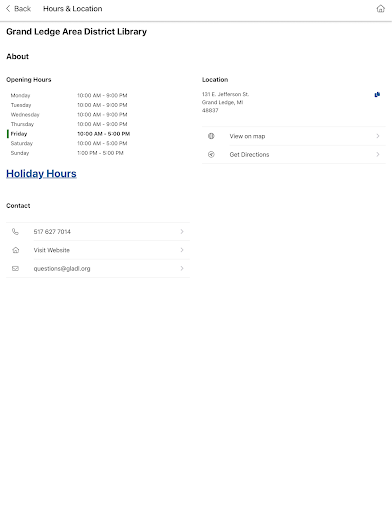Viewport: 392px width, 512px height.
Task: Email questions@gladl.org
Action: click(98, 268)
